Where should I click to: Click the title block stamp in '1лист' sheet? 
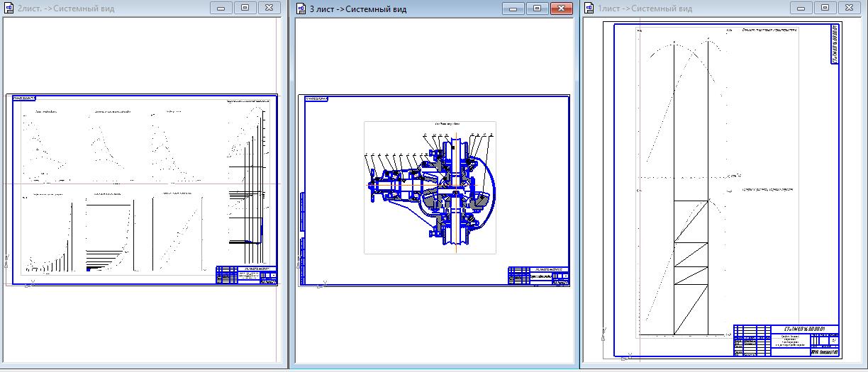pyautogui.click(x=786, y=340)
